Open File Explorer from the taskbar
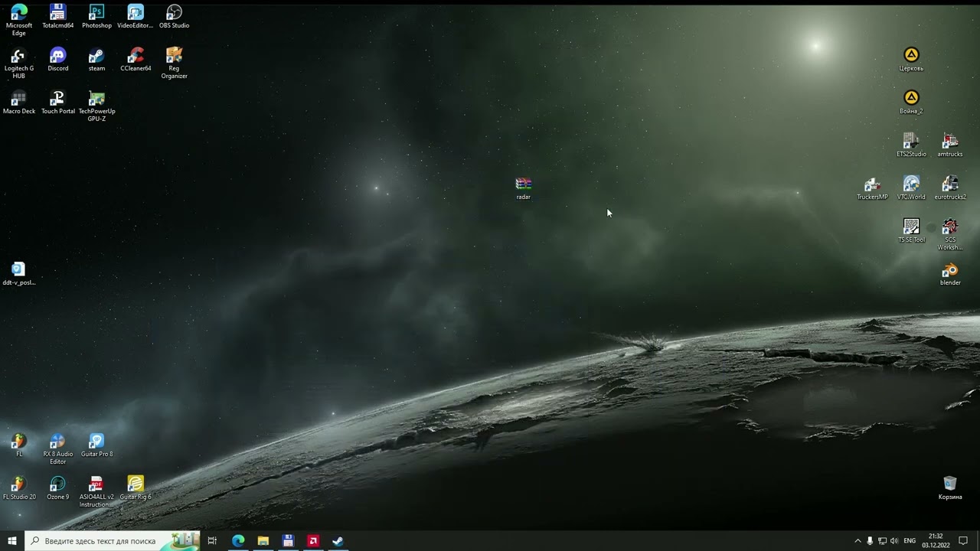The width and height of the screenshot is (980, 551). pos(263,541)
